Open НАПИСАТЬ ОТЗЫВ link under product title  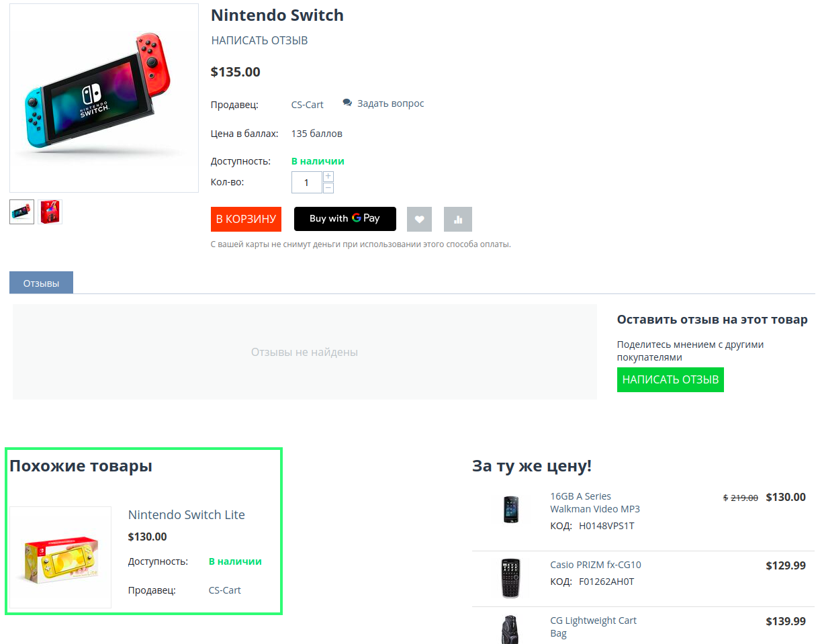click(x=259, y=40)
